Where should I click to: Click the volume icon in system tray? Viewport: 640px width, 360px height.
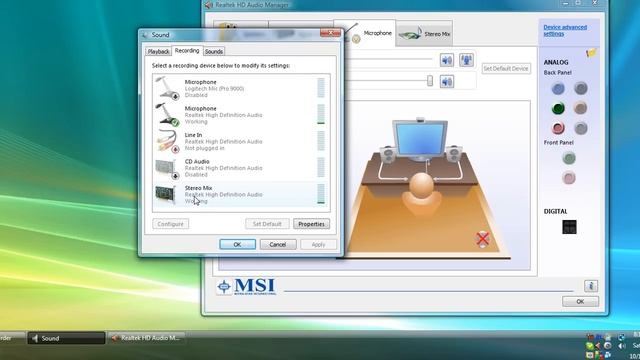pyautogui.click(x=622, y=346)
